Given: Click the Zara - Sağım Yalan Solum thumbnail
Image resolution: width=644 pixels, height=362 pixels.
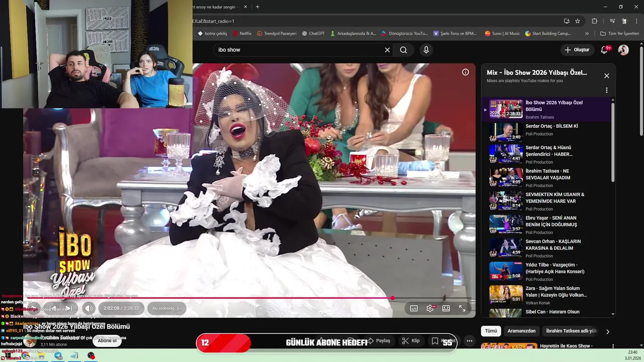Looking at the screenshot, I should 506,295.
